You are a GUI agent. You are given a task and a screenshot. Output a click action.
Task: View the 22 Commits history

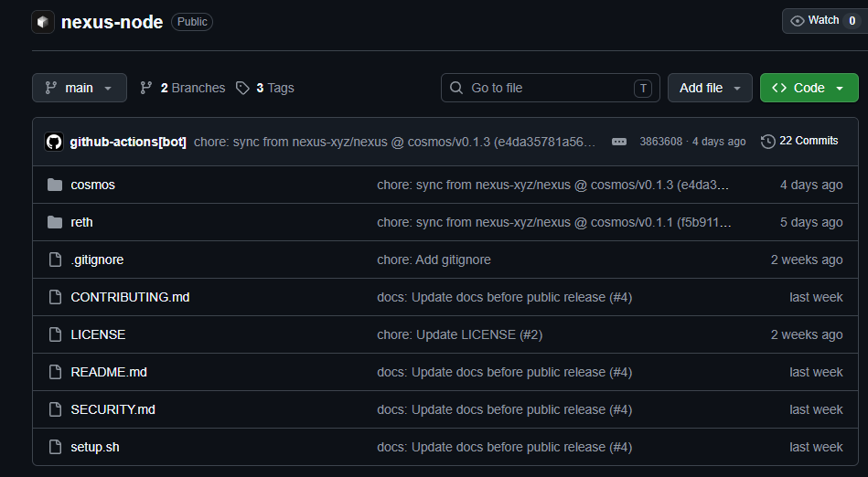tap(799, 141)
